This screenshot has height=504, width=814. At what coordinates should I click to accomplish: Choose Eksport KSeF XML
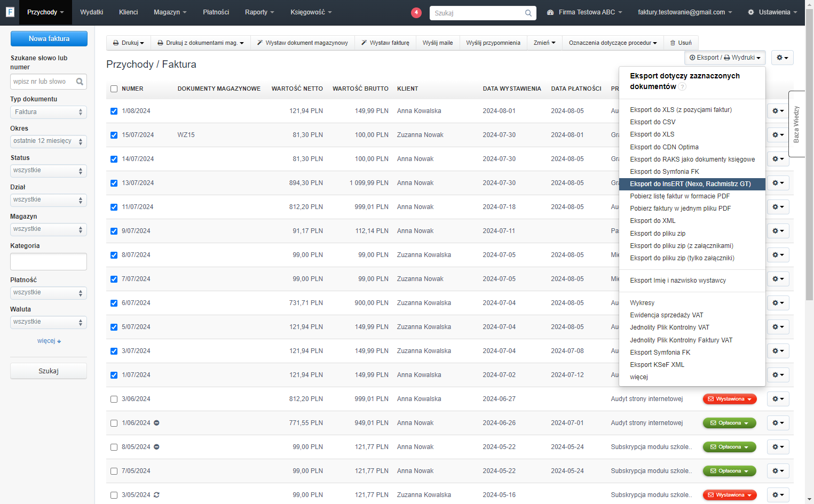click(x=657, y=365)
